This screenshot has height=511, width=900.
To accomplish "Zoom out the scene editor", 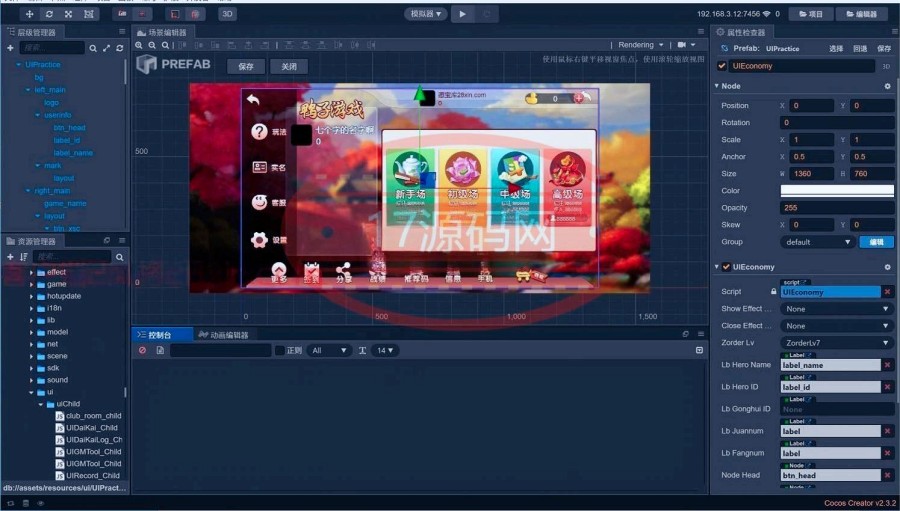I will click(x=152, y=45).
